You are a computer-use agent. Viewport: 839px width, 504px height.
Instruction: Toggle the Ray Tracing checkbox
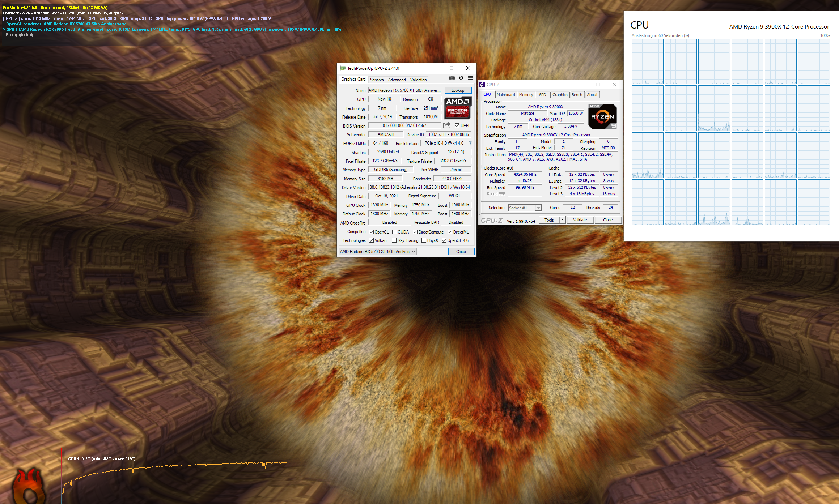pos(394,240)
